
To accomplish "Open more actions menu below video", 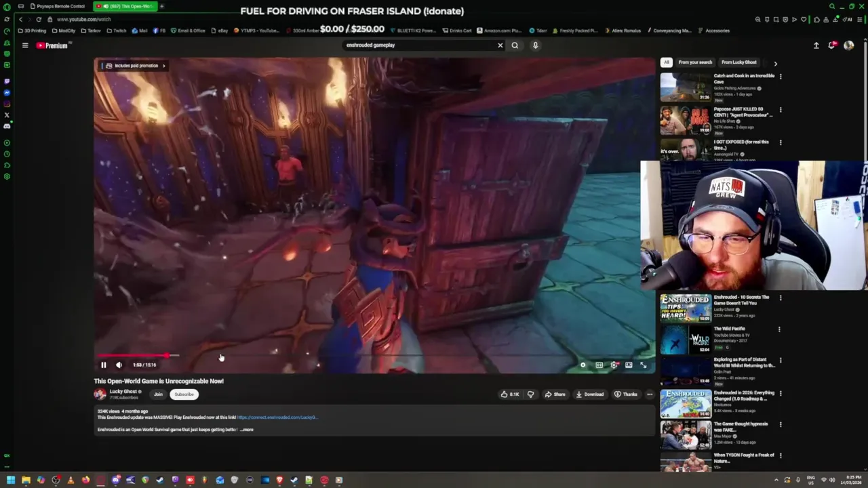I will click(x=650, y=394).
